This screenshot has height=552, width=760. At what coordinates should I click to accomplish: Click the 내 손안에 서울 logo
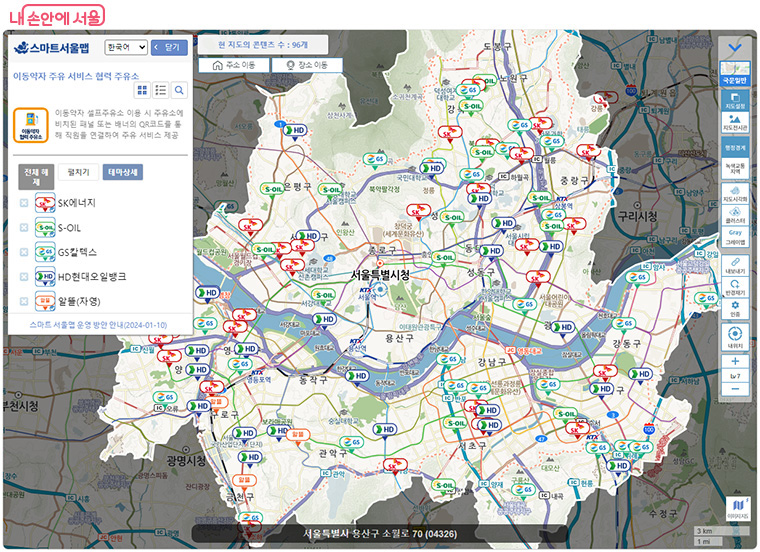[x=57, y=16]
